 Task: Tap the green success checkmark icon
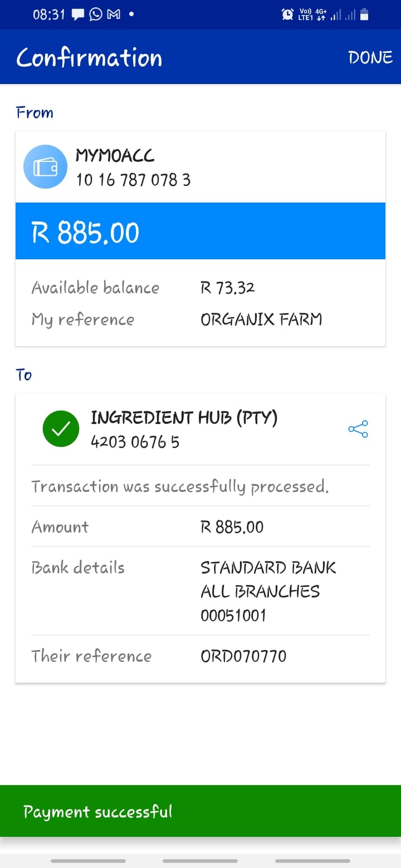pos(61,429)
